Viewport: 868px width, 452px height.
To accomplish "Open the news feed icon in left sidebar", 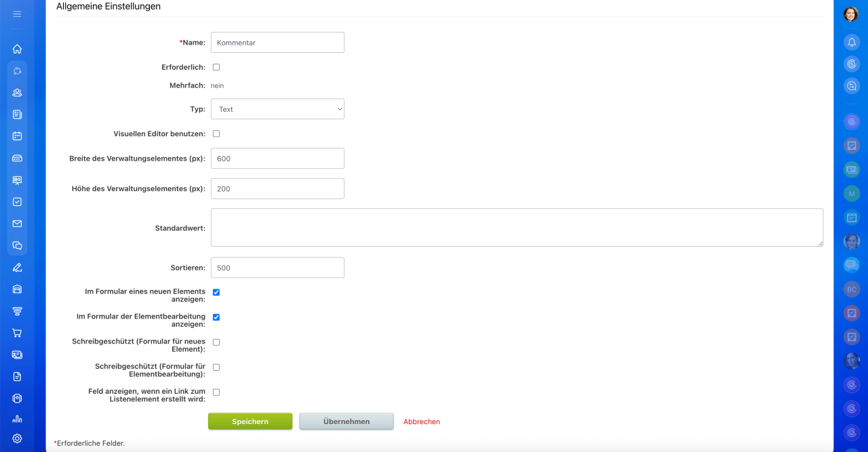I will (x=17, y=115).
